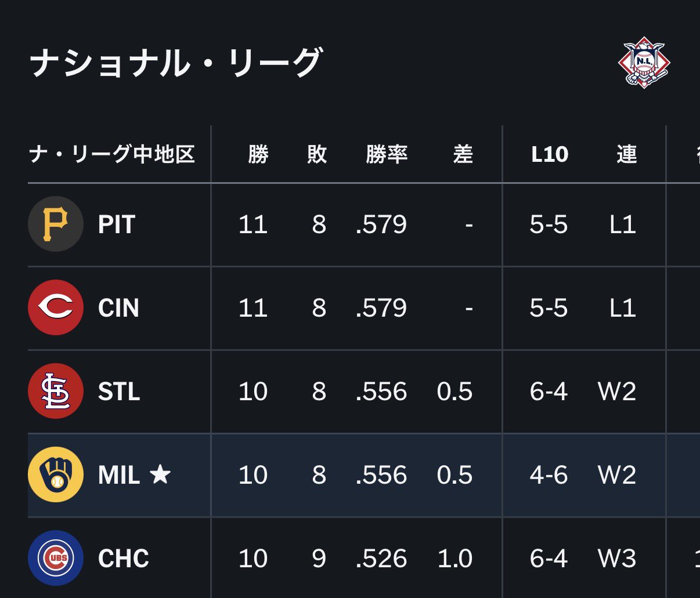Image resolution: width=700 pixels, height=598 pixels.
Task: Sort by 敗 losses column header
Action: pos(317,154)
